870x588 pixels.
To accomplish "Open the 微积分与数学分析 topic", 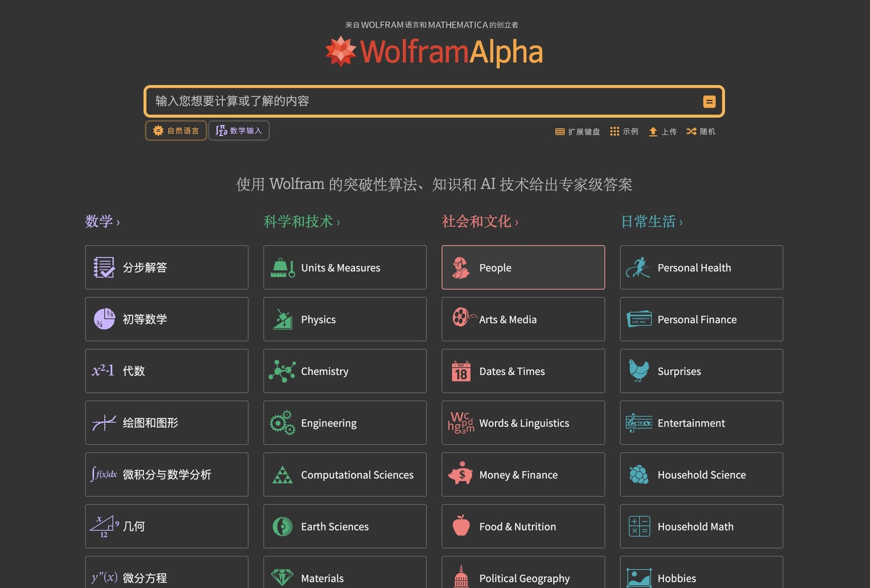I will point(167,474).
